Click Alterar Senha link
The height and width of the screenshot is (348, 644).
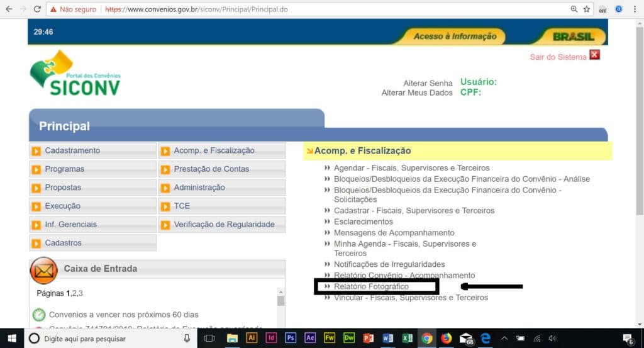(x=428, y=83)
